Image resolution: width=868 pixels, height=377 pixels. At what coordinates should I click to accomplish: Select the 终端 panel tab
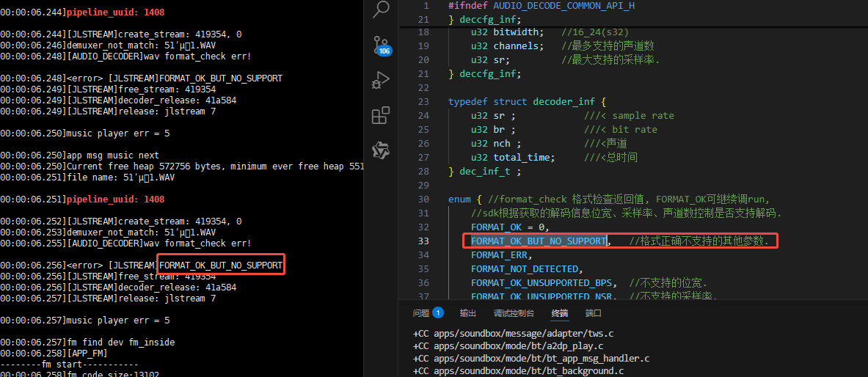560,312
